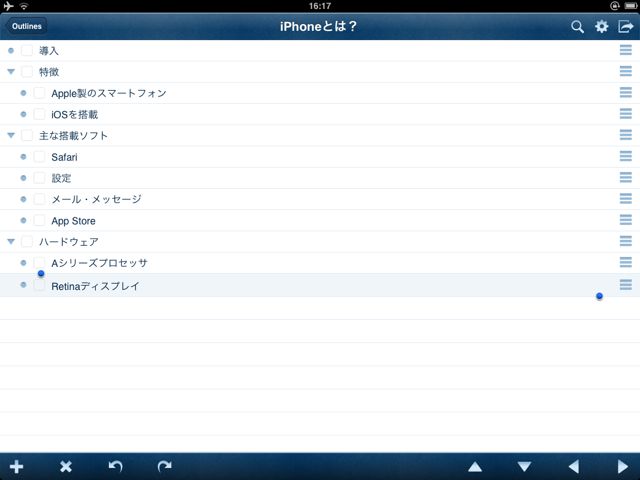Tap reorder handle for ハードウェア row
The height and width of the screenshot is (480, 640).
coord(625,241)
